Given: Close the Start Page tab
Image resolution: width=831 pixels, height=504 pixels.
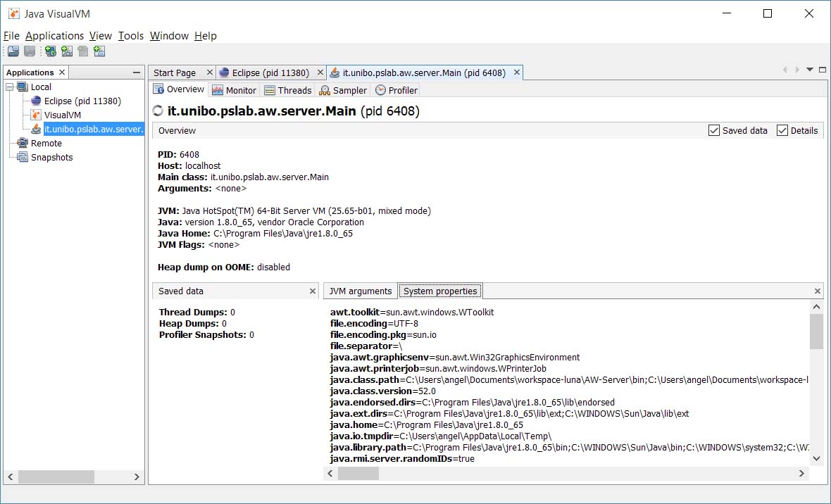Looking at the screenshot, I should coord(209,72).
